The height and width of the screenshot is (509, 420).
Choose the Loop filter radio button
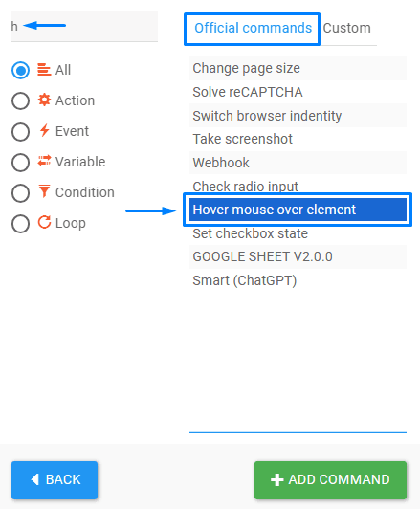20,224
